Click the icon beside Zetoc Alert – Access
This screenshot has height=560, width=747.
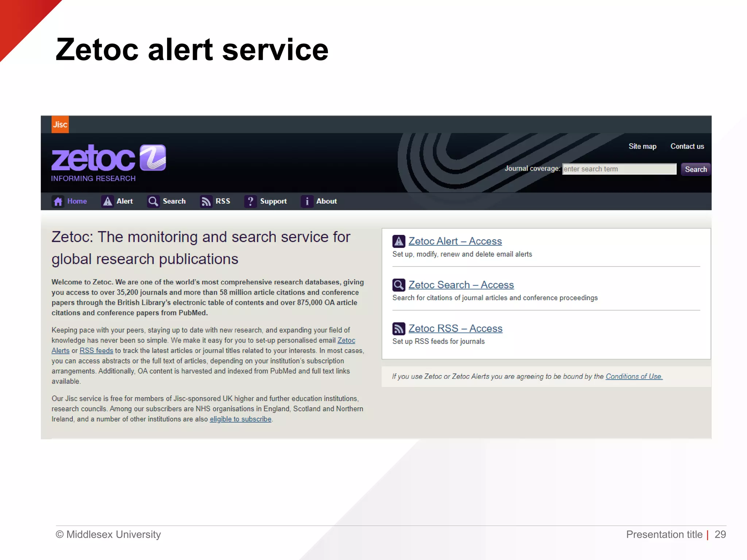click(399, 241)
